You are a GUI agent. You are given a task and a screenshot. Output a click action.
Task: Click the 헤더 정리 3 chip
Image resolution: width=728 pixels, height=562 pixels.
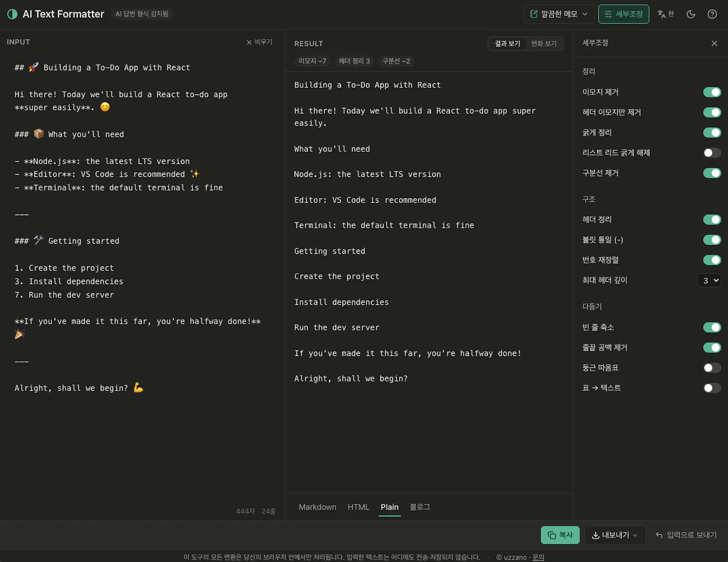coord(354,61)
